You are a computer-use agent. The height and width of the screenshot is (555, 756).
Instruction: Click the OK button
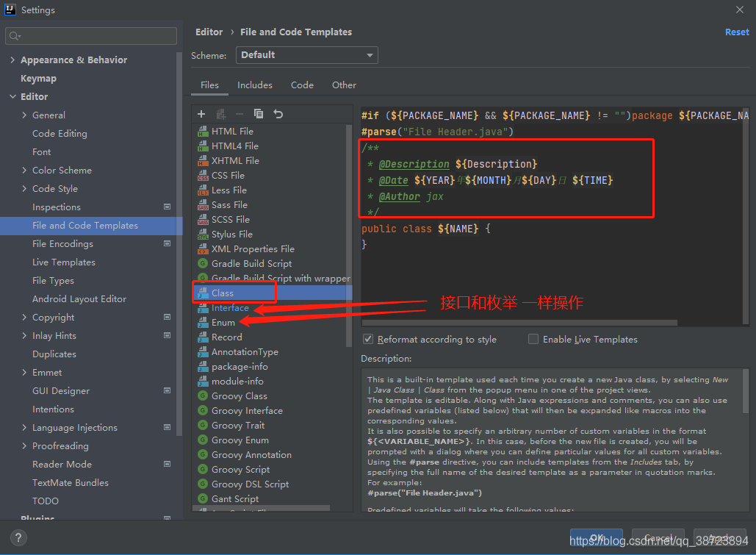click(597, 537)
